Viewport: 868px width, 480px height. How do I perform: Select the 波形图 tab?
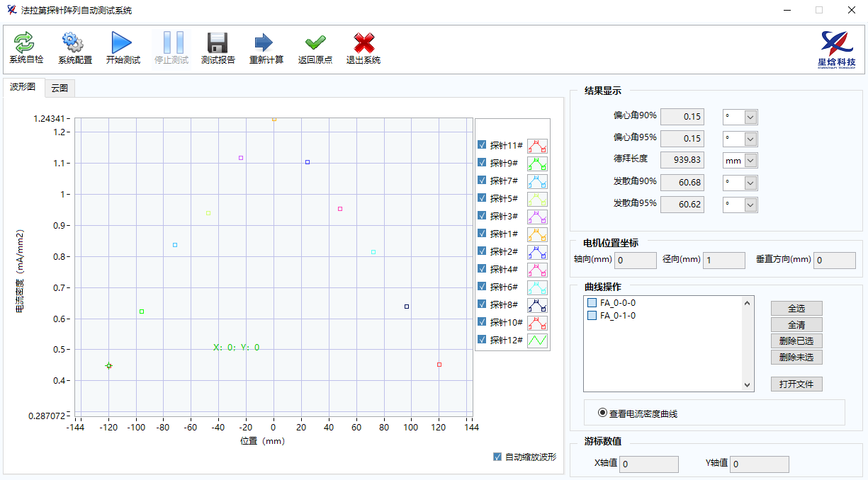(23, 87)
